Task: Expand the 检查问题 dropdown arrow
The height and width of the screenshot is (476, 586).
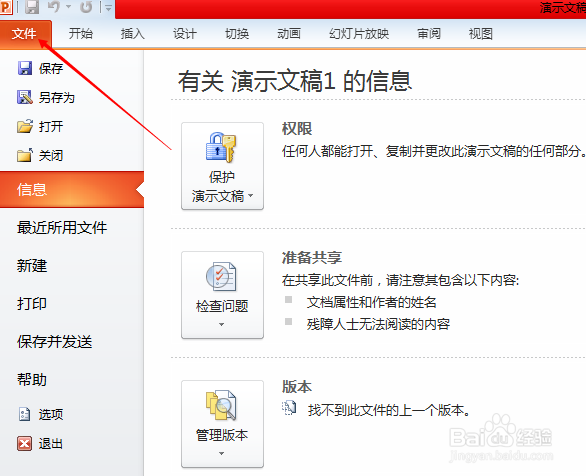Action: coord(222,324)
